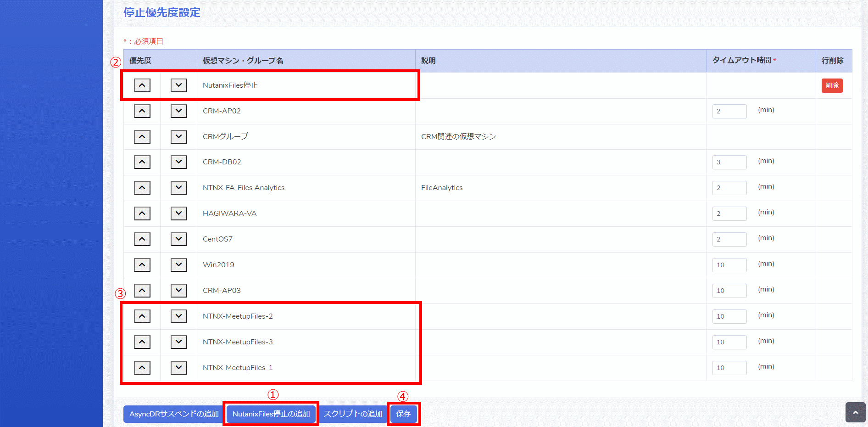Edit timeout field for NTNX-MeetupFiles-1
The image size is (868, 427).
coord(729,368)
